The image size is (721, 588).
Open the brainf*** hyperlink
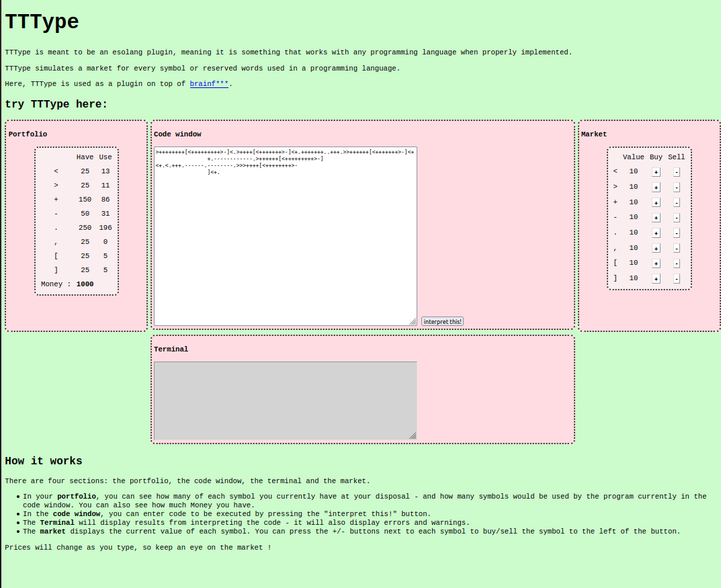(209, 84)
